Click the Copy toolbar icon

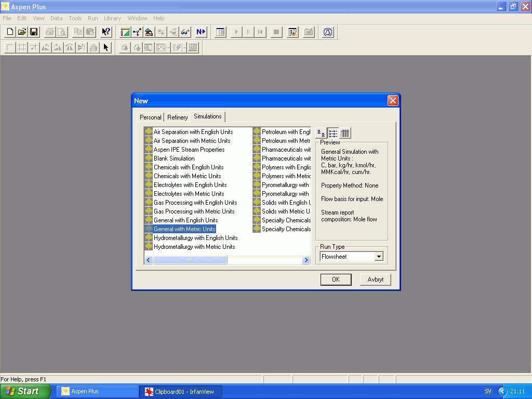click(78, 32)
